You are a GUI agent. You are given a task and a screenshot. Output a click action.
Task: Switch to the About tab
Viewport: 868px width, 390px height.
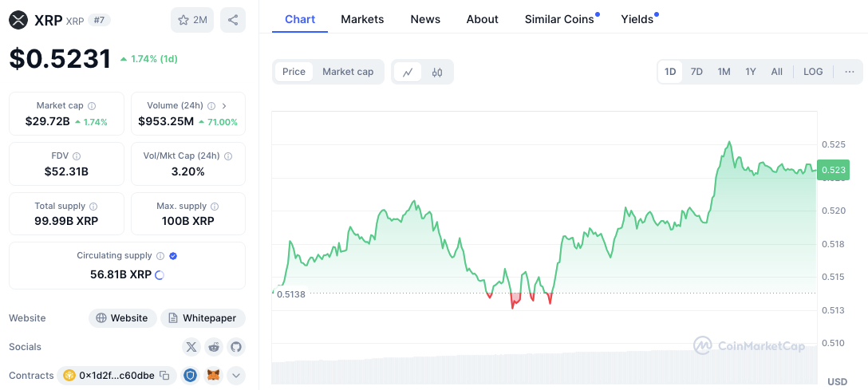coord(482,19)
